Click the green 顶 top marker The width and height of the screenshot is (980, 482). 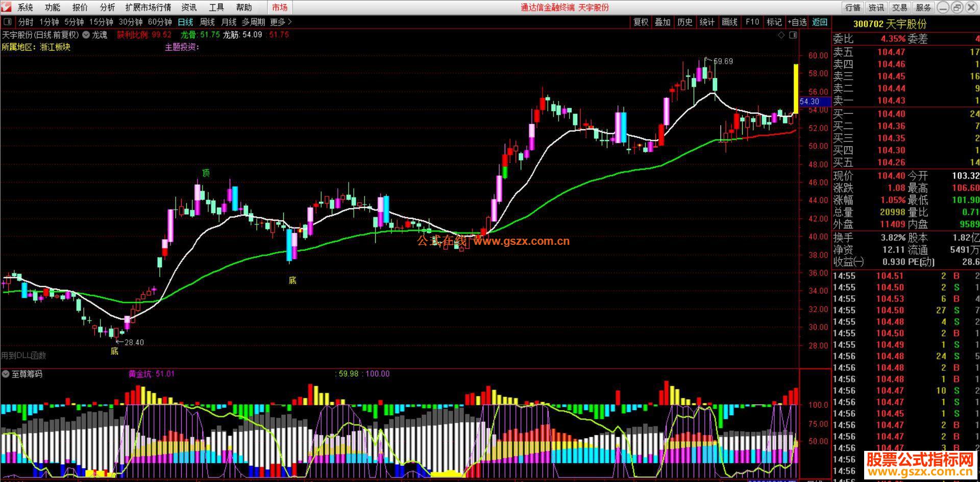206,173
